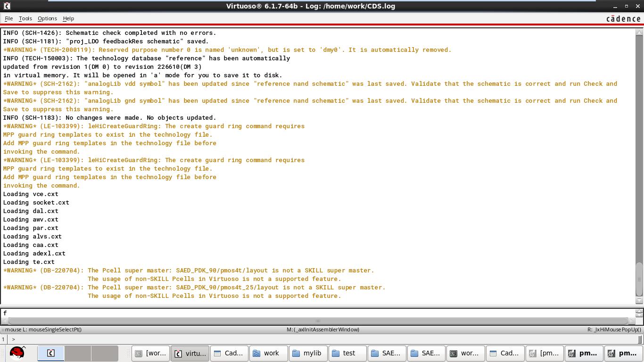Click the "analogLib gnd symbol" warning line

coord(310,105)
